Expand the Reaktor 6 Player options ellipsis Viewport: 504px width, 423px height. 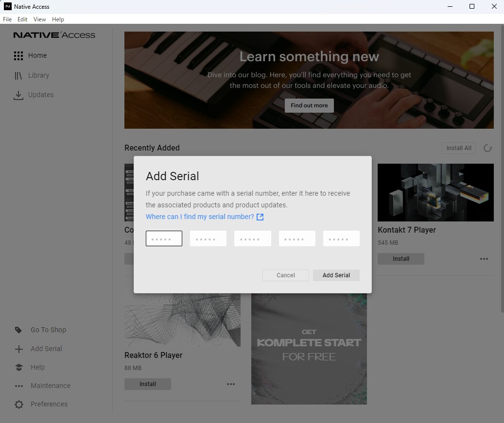(231, 385)
